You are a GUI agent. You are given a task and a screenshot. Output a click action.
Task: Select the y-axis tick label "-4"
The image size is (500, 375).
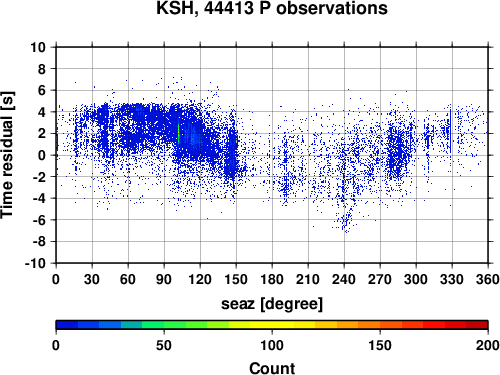39,198
